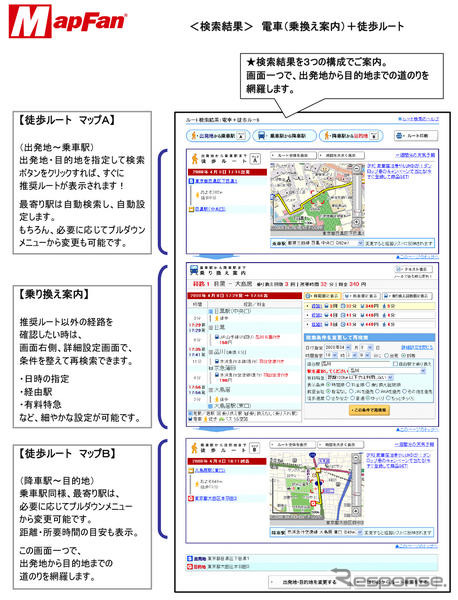This screenshot has width=458, height=600.
Task: Click the printer icon
Action: 400,135
